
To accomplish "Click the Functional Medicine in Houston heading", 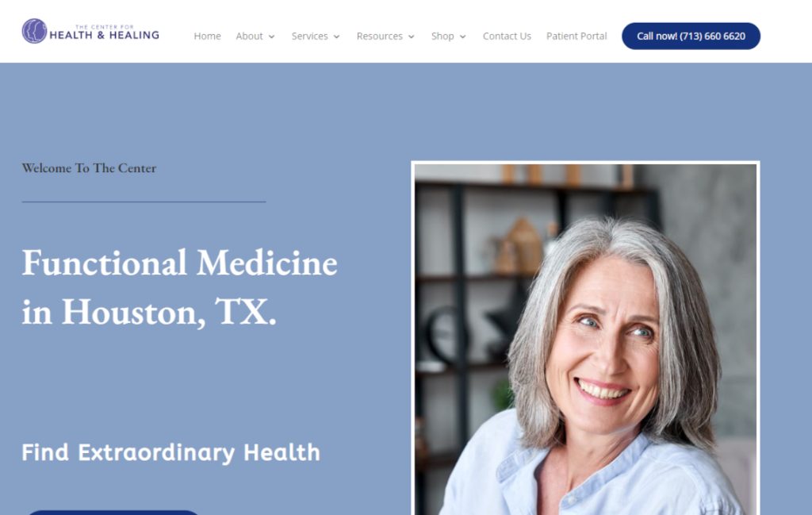I will [x=180, y=287].
